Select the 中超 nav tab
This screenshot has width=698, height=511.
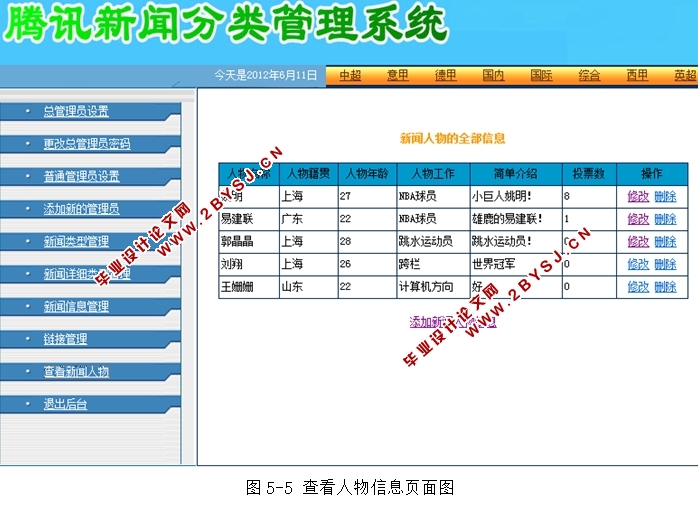[x=350, y=75]
